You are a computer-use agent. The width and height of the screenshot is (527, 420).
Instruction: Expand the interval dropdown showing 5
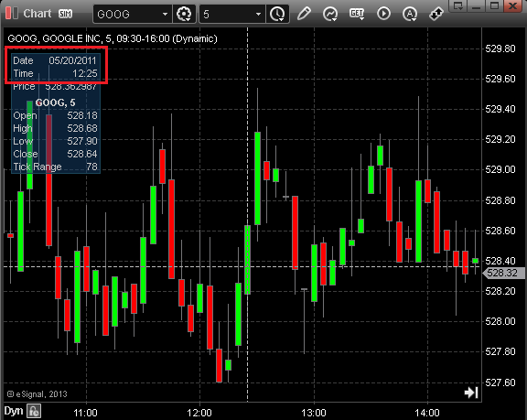click(258, 14)
